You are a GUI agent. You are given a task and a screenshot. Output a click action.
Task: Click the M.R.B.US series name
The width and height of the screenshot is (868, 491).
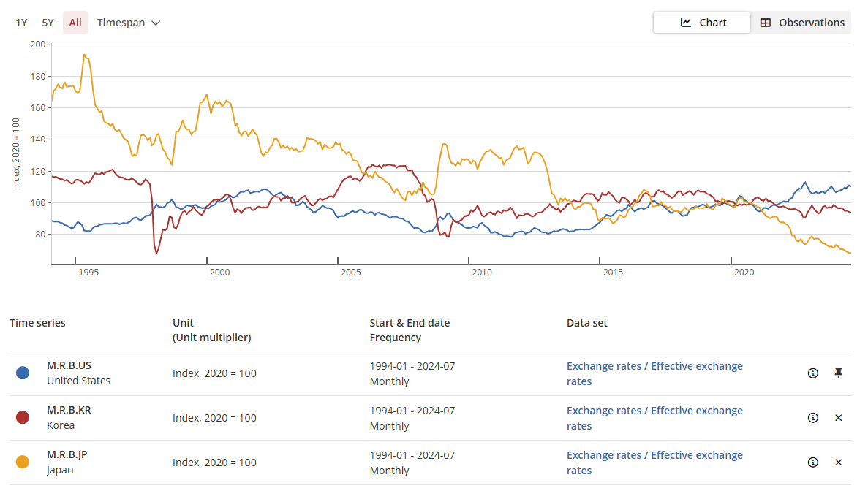(x=69, y=365)
